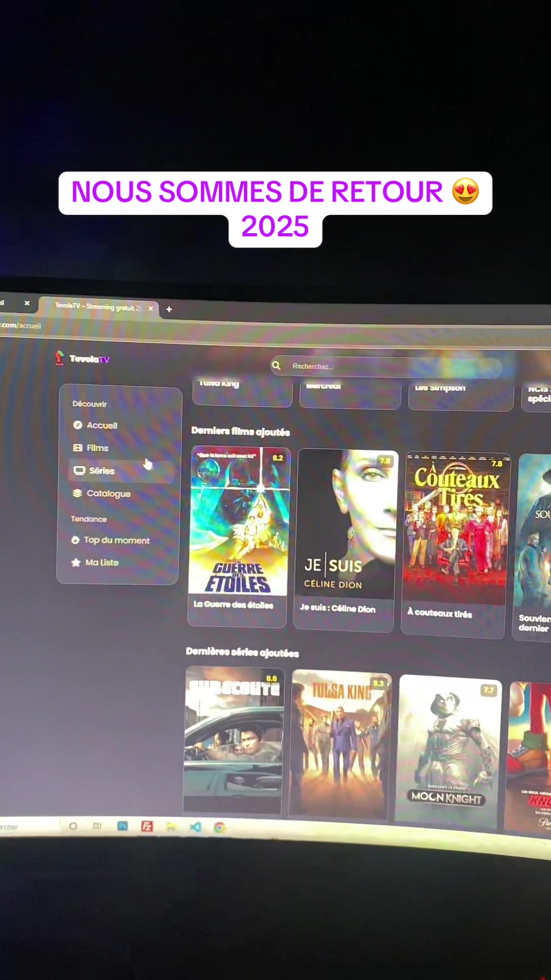Focus the Recherchez search field
Screen dimensions: 551x980
tap(386, 367)
